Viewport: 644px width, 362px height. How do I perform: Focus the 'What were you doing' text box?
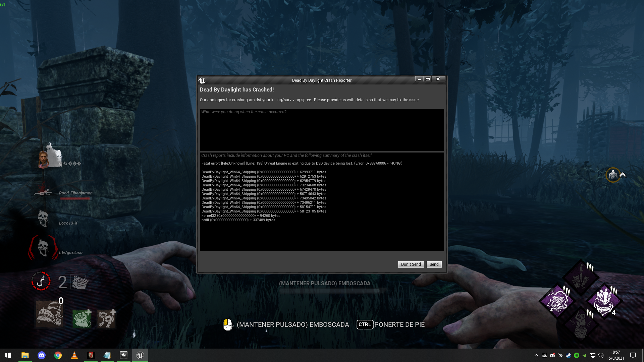[322, 130]
